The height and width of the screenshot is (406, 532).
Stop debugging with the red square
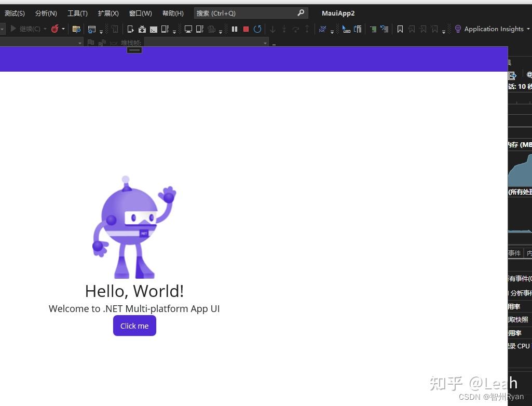point(246,29)
